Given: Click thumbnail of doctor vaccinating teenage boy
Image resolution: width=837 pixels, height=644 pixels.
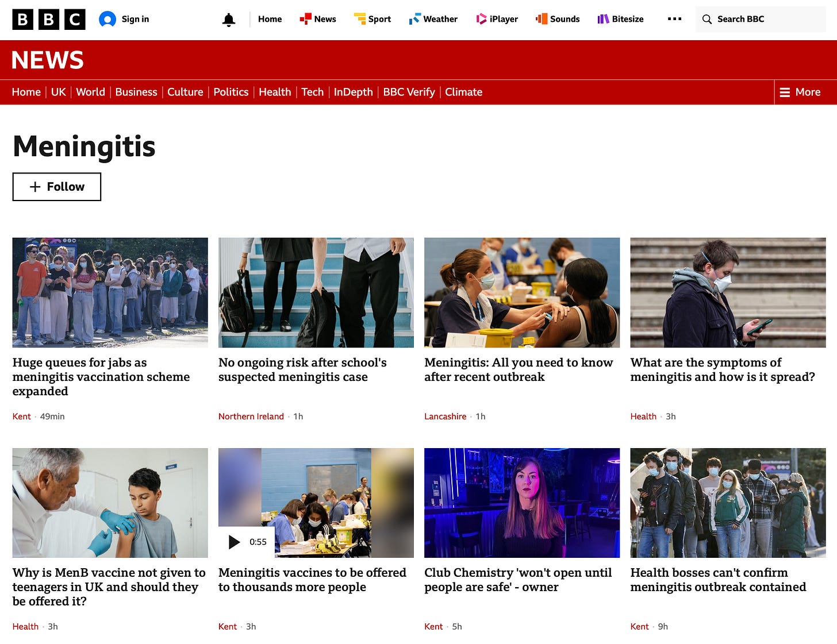Looking at the screenshot, I should (110, 503).
